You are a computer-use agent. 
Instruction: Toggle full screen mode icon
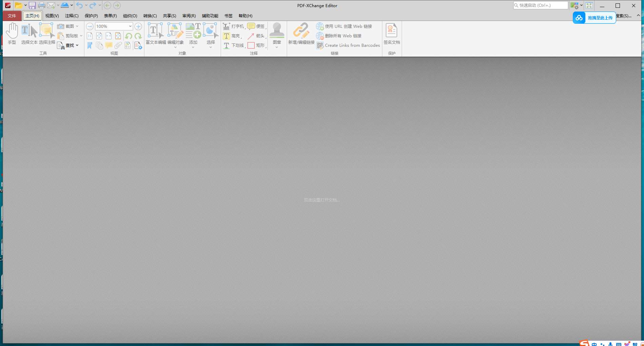click(x=589, y=5)
